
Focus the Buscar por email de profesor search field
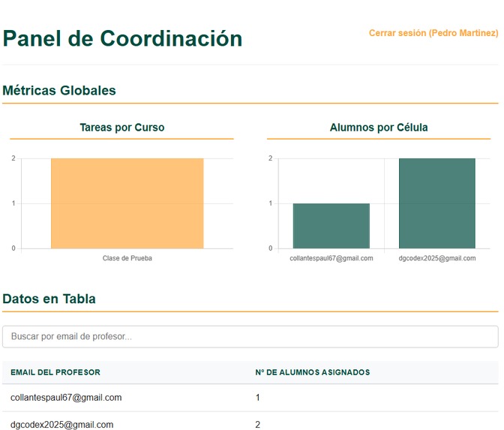click(x=250, y=336)
